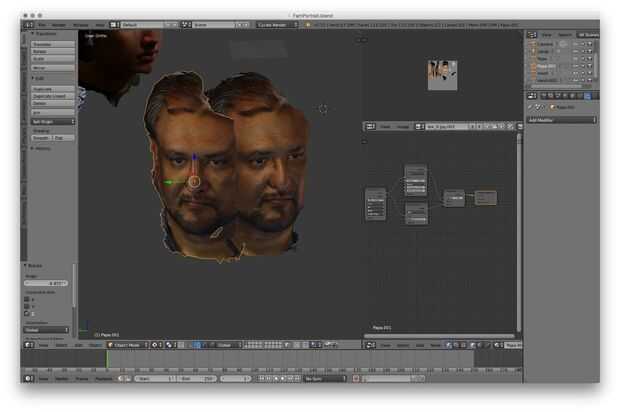Open Node editor type selector in bottom header
Screen dimensions: 620x412
click(370, 345)
